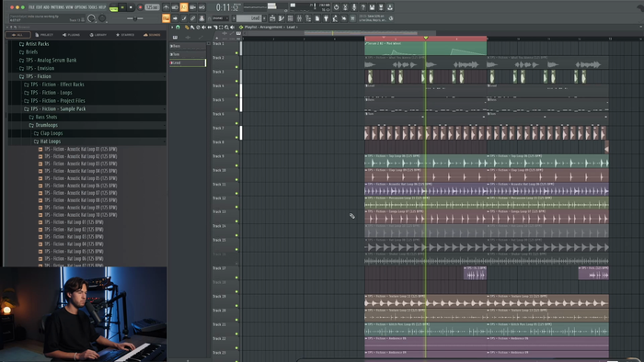The image size is (644, 362).
Task: Open the PATTERNS menu
Action: [57, 7]
